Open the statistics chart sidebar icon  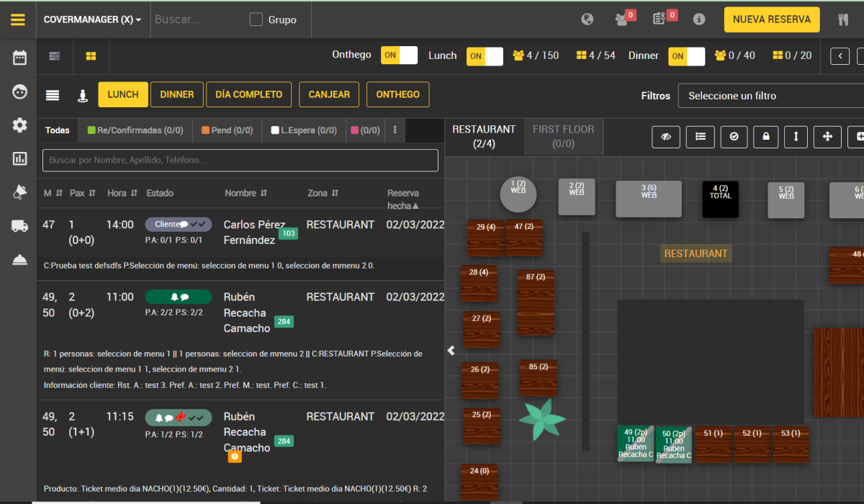click(x=19, y=158)
